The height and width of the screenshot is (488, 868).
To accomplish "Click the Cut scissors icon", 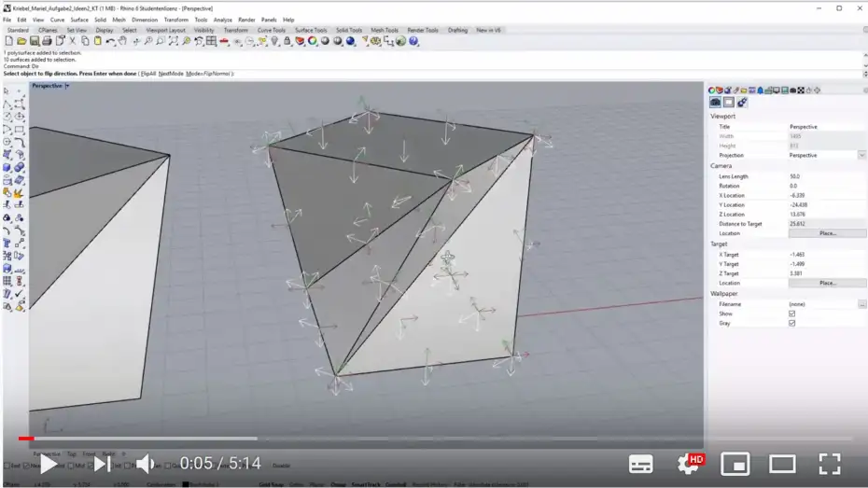I will (x=73, y=41).
